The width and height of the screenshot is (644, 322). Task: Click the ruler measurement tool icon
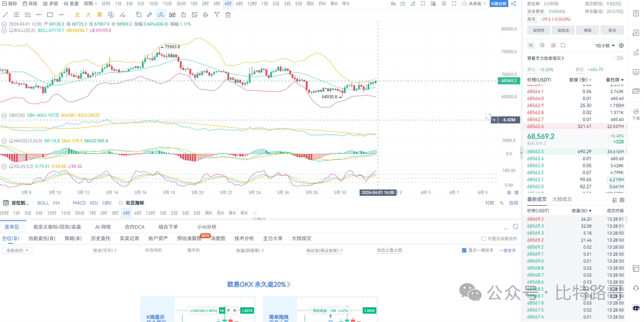point(149,15)
